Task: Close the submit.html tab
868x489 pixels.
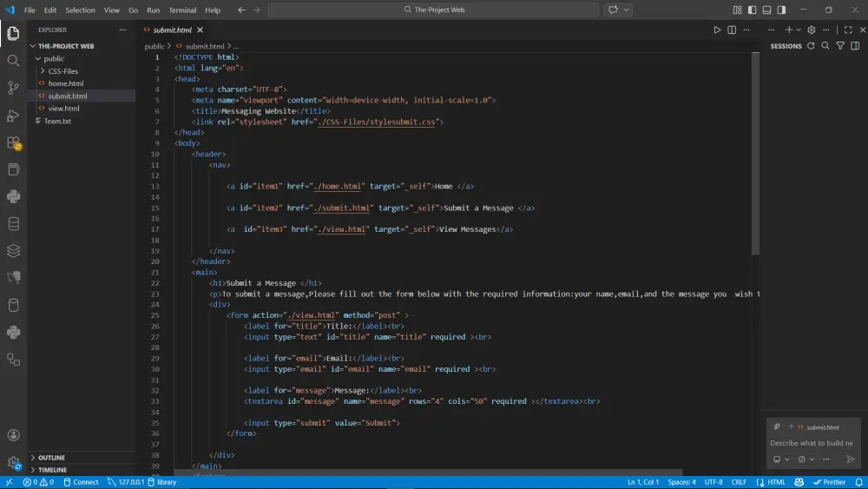Action: click(x=200, y=30)
